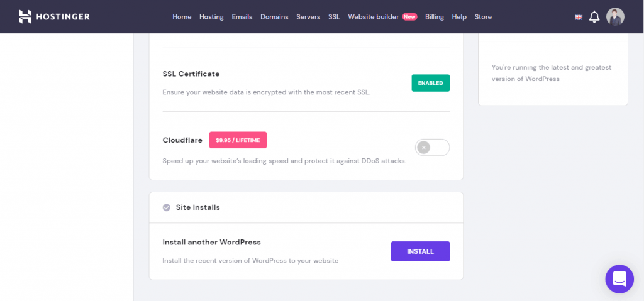This screenshot has width=644, height=301.
Task: Open the SSL menu item
Action: pos(334,17)
